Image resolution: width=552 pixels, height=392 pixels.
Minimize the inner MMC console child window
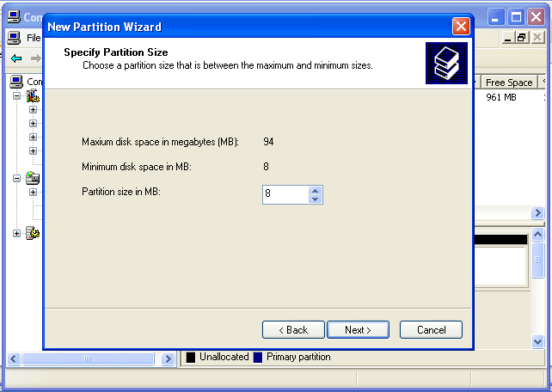(x=507, y=38)
